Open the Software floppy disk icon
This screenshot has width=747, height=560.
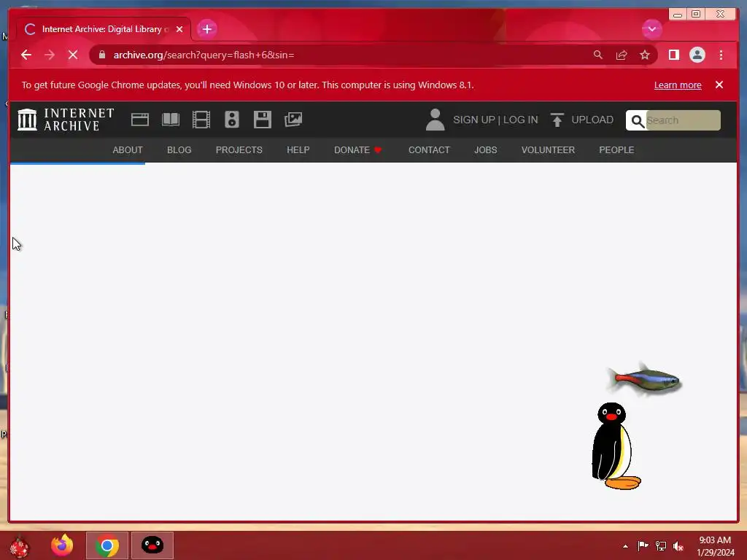tap(263, 120)
